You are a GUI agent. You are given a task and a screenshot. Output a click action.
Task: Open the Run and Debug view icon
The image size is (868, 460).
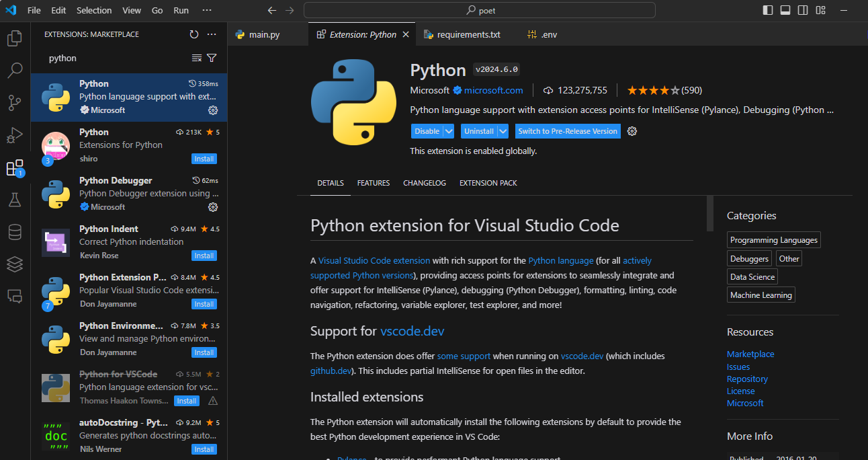[x=15, y=135]
